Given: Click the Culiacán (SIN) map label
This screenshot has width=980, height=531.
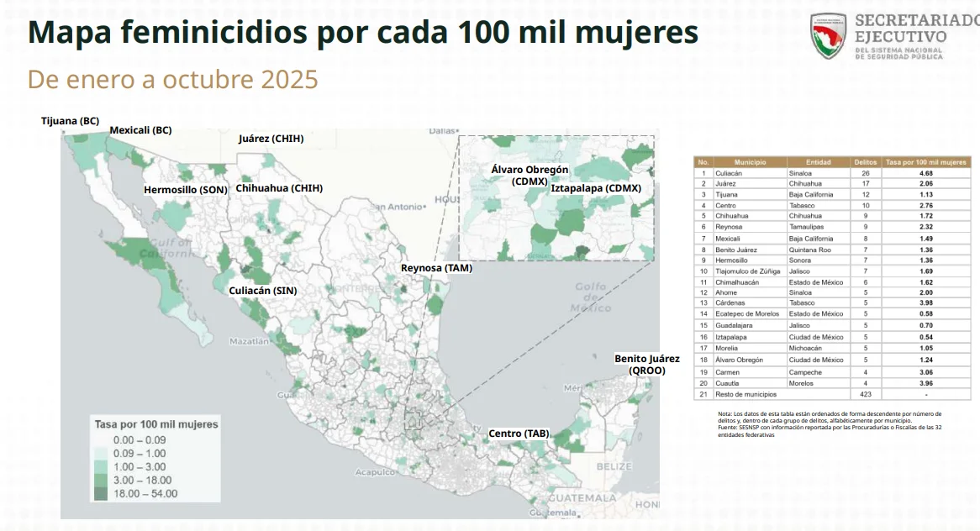Looking at the screenshot, I should pos(263,291).
